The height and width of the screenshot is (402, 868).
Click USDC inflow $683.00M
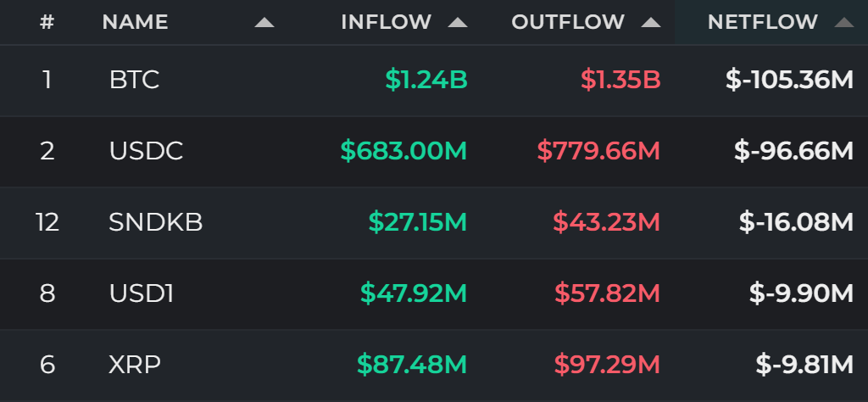403,151
